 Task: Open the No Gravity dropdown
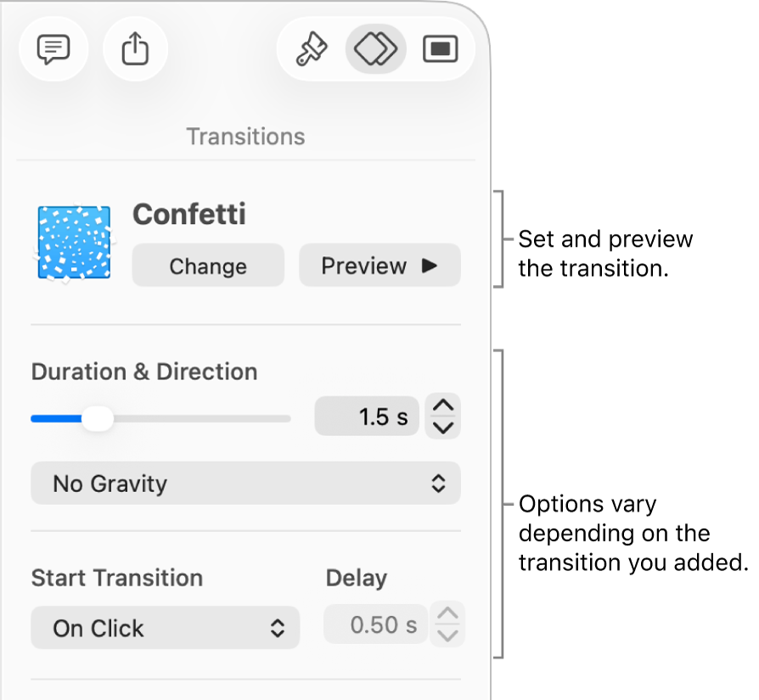[245, 484]
